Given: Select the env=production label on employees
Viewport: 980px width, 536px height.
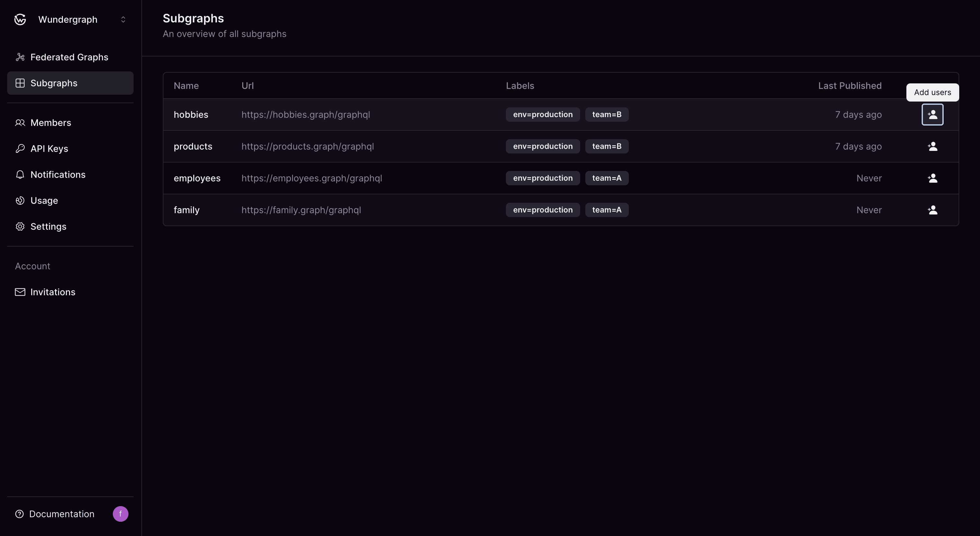Looking at the screenshot, I should (543, 178).
